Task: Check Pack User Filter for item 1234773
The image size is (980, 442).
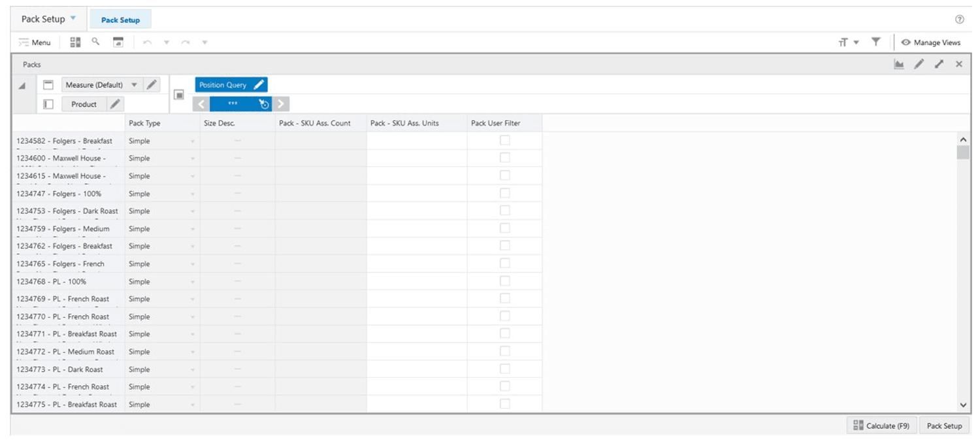Action: point(505,369)
